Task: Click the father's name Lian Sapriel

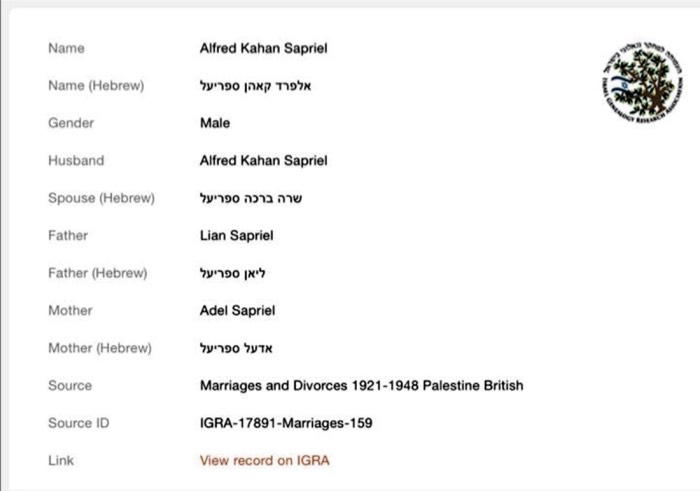Action: click(237, 236)
